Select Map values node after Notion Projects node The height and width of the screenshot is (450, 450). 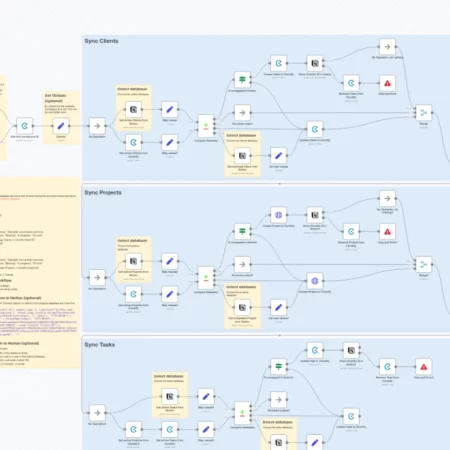[x=170, y=261]
